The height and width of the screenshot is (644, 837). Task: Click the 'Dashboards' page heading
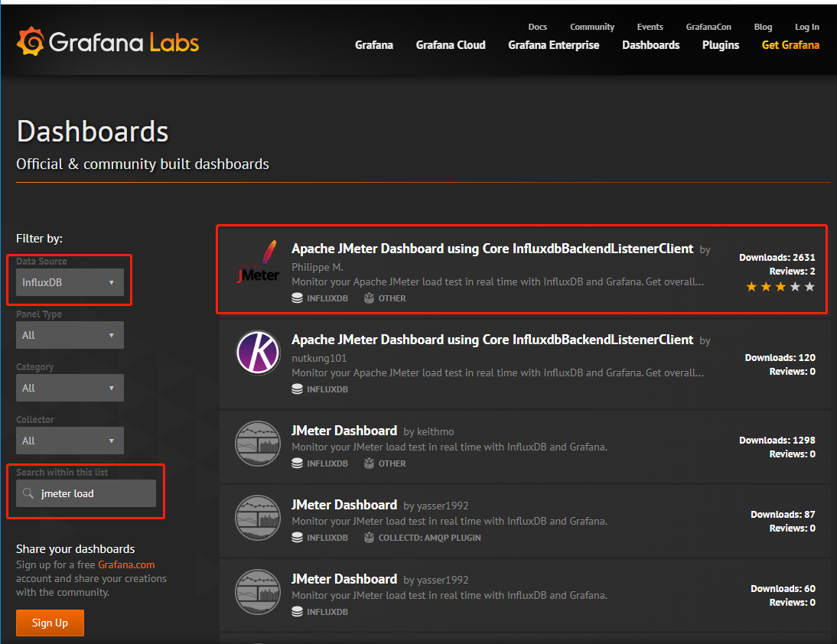point(93,132)
